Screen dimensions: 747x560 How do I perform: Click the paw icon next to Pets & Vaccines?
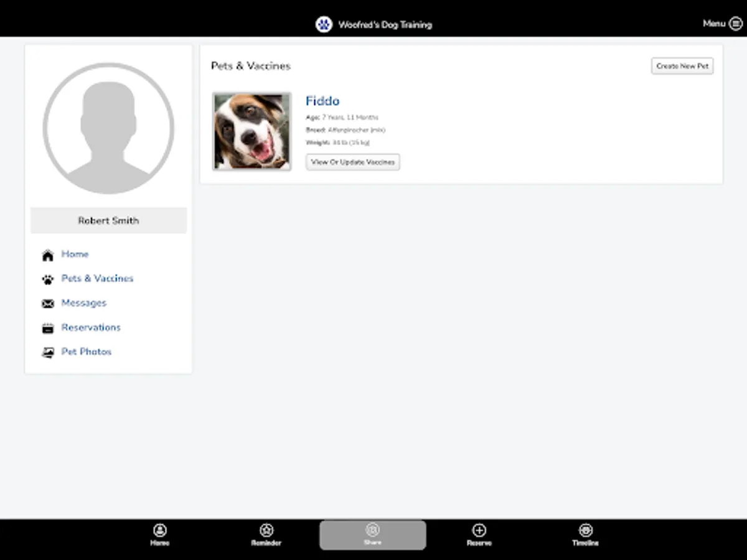[x=48, y=279]
